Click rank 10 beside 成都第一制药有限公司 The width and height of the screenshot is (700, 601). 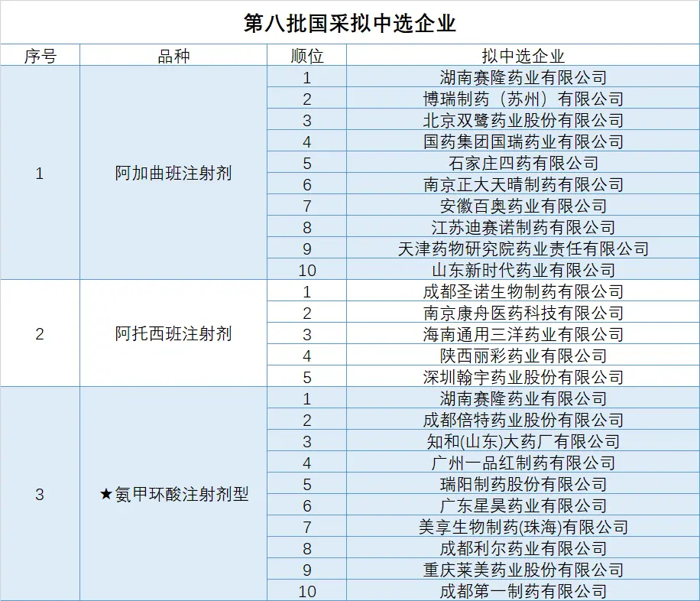tap(306, 592)
